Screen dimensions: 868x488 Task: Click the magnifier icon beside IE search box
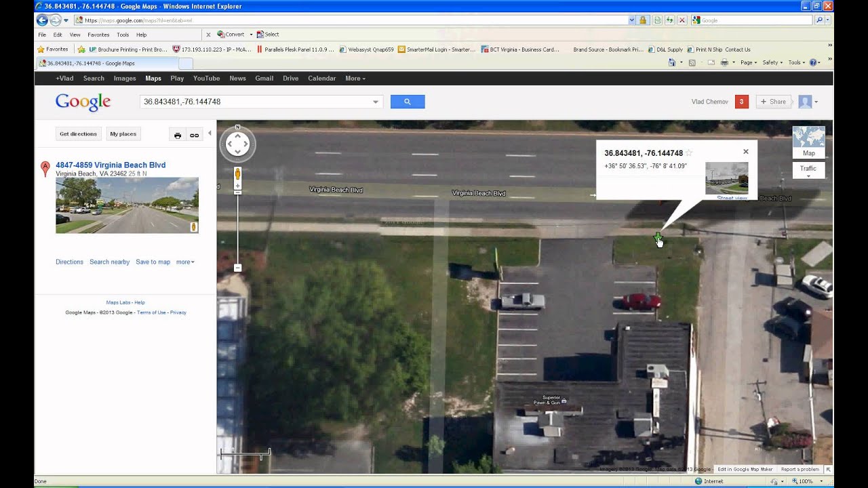point(819,20)
